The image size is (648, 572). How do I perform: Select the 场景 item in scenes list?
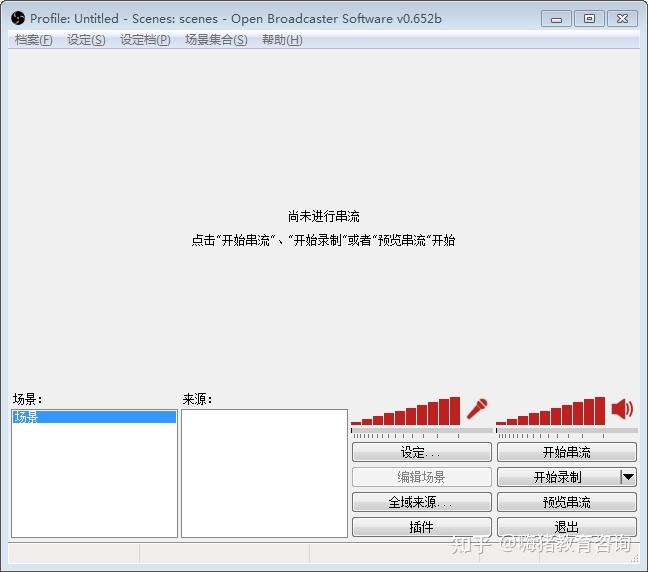point(94,417)
